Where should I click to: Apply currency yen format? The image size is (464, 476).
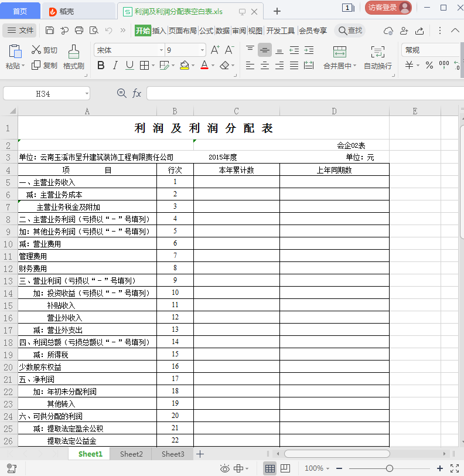point(409,65)
